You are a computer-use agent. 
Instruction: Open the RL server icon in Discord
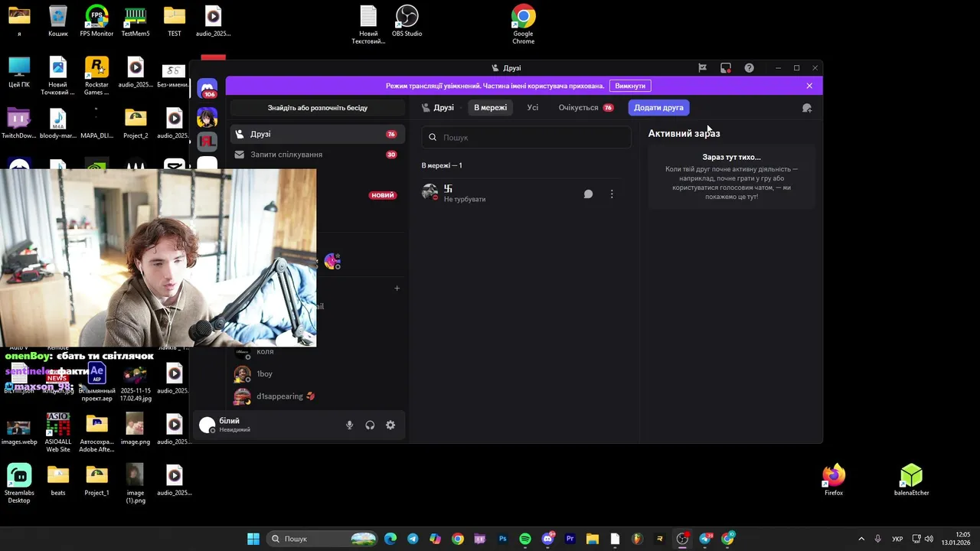[207, 142]
